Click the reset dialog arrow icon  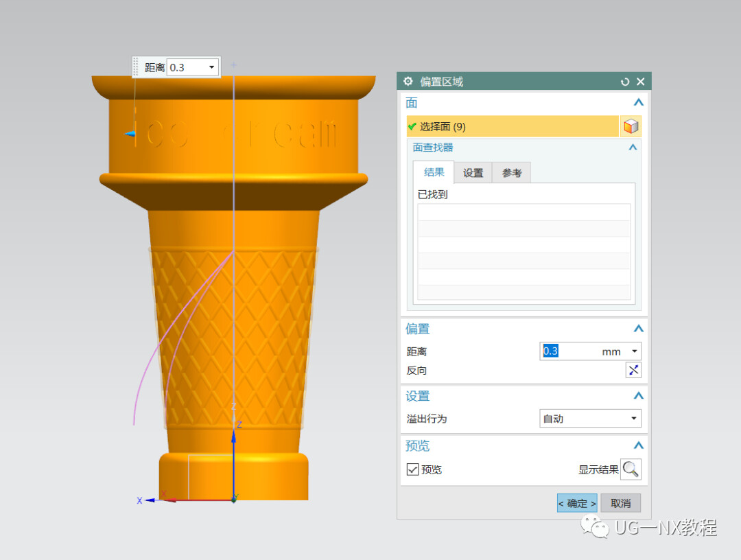tap(625, 82)
